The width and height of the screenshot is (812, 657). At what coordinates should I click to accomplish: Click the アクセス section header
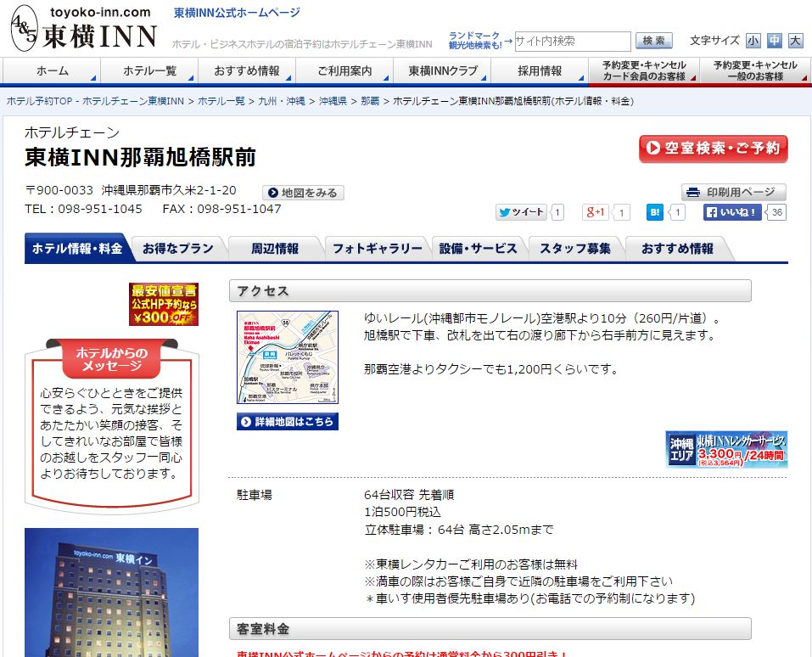pyautogui.click(x=490, y=290)
